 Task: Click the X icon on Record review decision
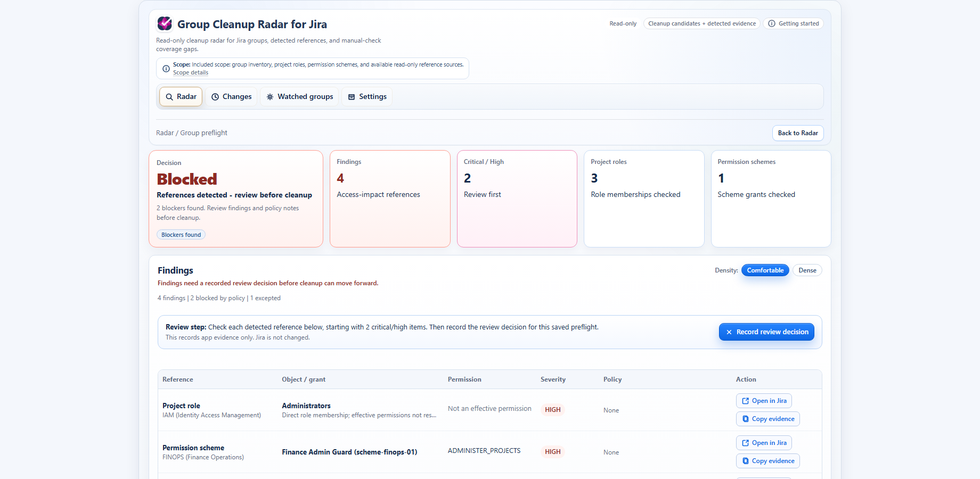coord(729,332)
